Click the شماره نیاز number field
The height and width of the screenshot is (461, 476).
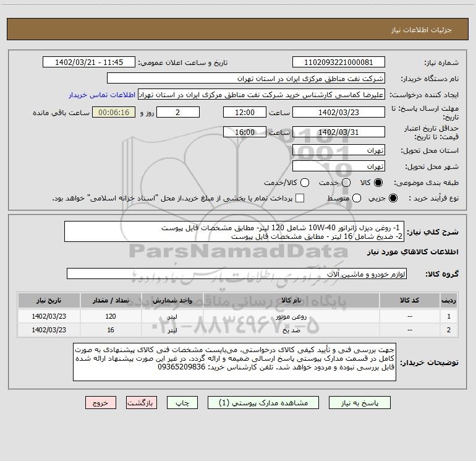coord(339,62)
